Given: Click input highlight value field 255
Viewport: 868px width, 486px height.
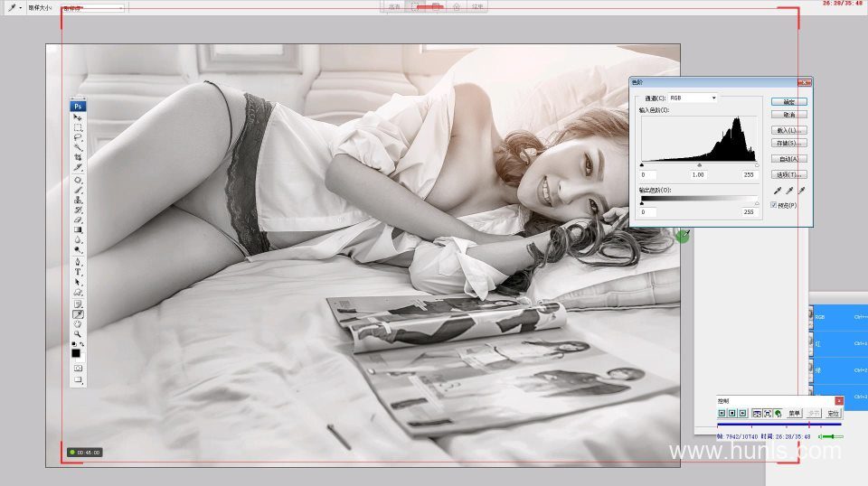Looking at the screenshot, I should point(749,174).
